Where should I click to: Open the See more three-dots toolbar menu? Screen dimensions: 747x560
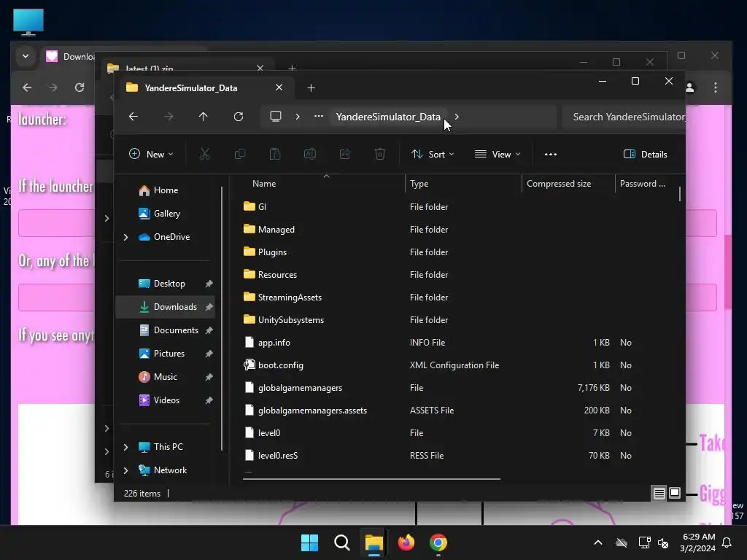click(551, 155)
